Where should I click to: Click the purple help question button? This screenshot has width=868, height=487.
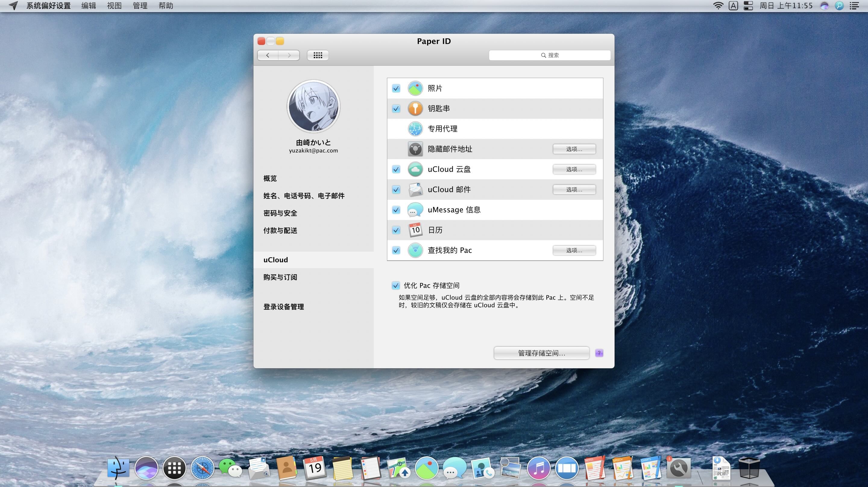pyautogui.click(x=599, y=353)
